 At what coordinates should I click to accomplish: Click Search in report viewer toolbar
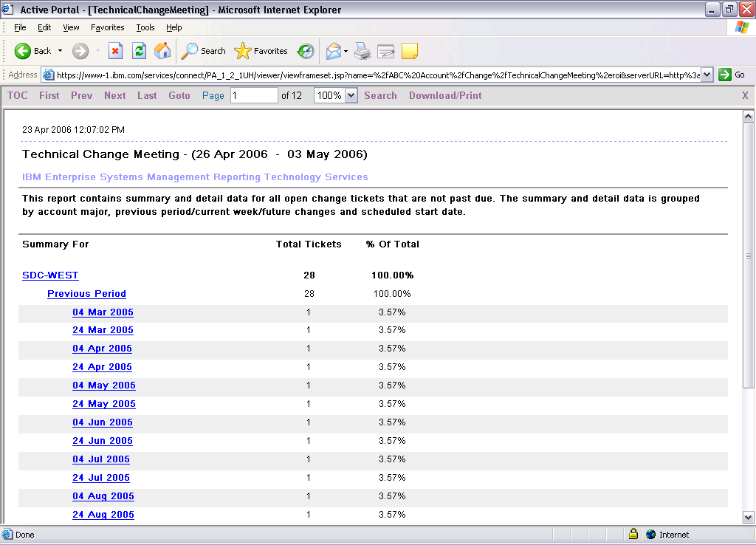click(380, 95)
